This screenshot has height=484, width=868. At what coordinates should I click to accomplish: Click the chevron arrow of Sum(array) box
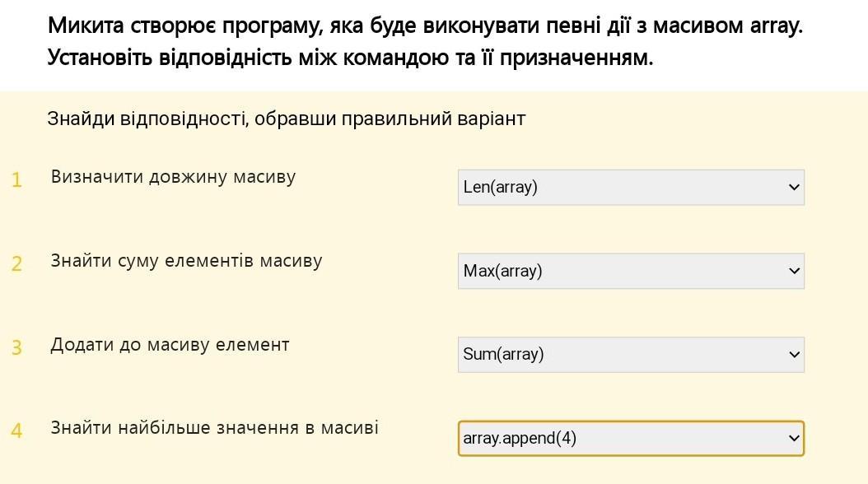(x=794, y=355)
